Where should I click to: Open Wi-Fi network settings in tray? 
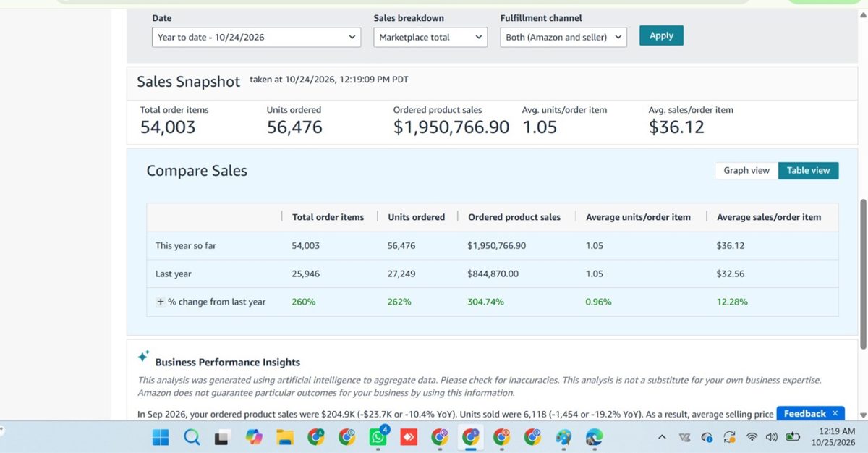(752, 437)
